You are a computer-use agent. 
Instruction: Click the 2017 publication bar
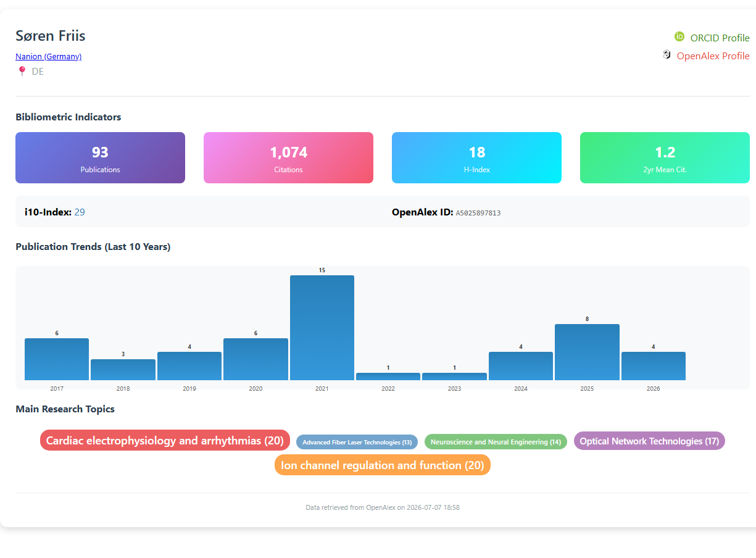pyautogui.click(x=57, y=359)
